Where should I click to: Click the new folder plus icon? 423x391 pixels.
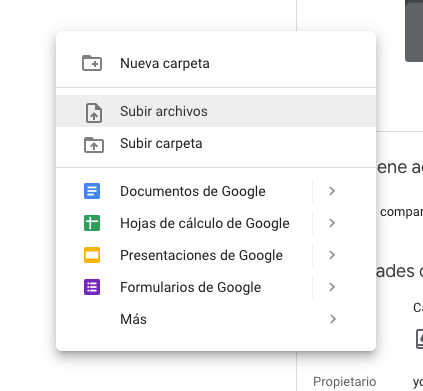92,63
